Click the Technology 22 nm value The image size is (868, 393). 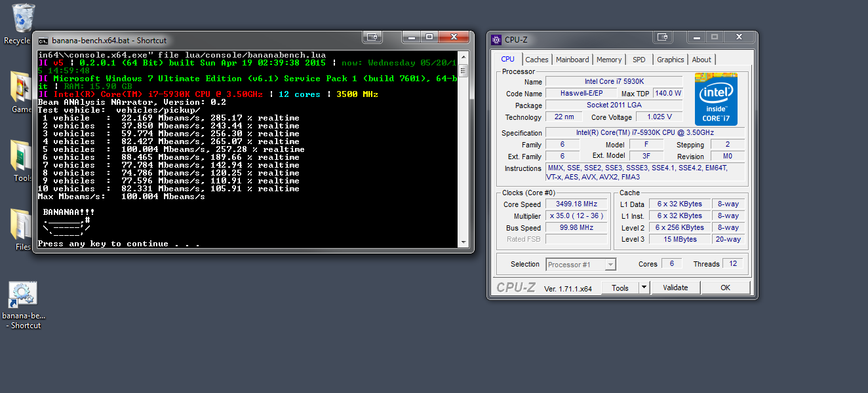click(x=564, y=117)
